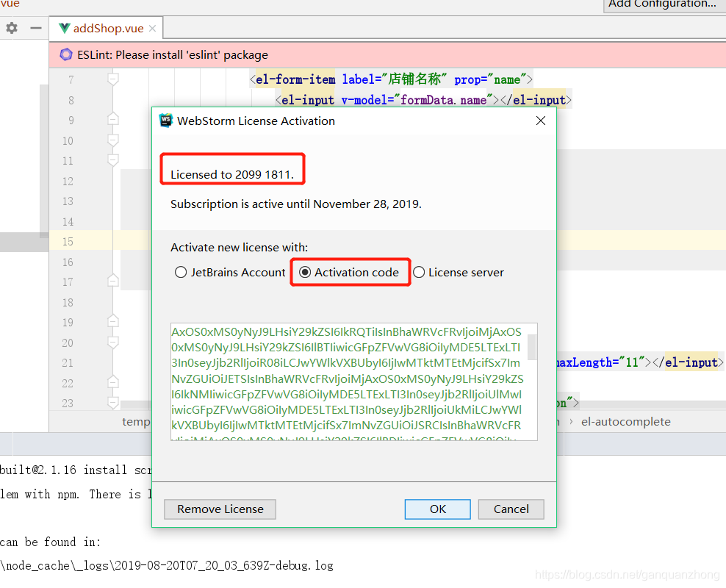Click the maxLength="11" code on line 21

tap(600, 362)
